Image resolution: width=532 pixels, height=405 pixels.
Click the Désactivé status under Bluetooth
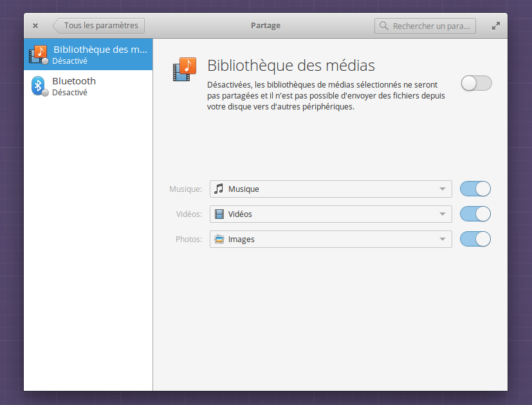click(69, 93)
